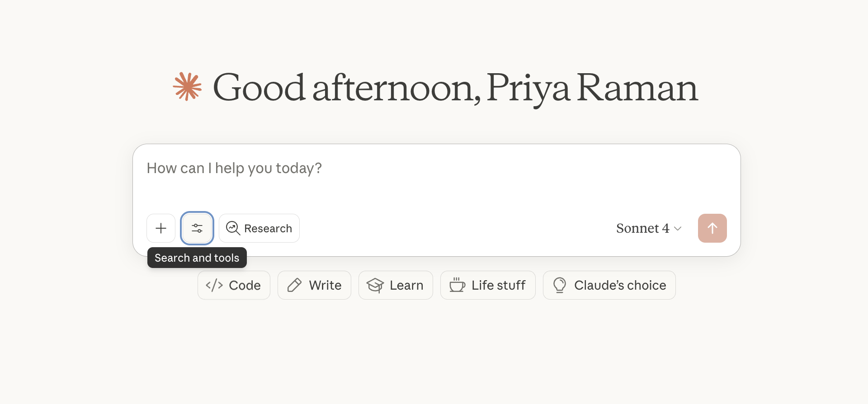Viewport: 868px width, 404px height.
Task: Click the 'Good afternoon, Priya Raman' greeting
Action: click(455, 88)
